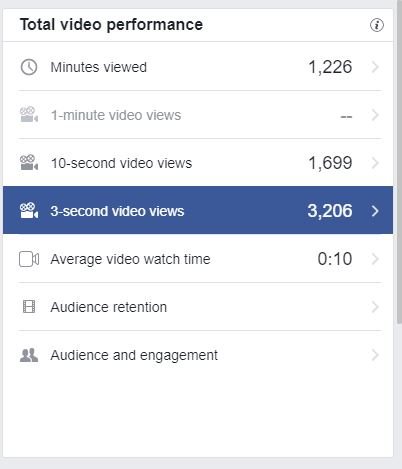Open the Audience retention label
This screenshot has height=469, width=402.
point(109,307)
